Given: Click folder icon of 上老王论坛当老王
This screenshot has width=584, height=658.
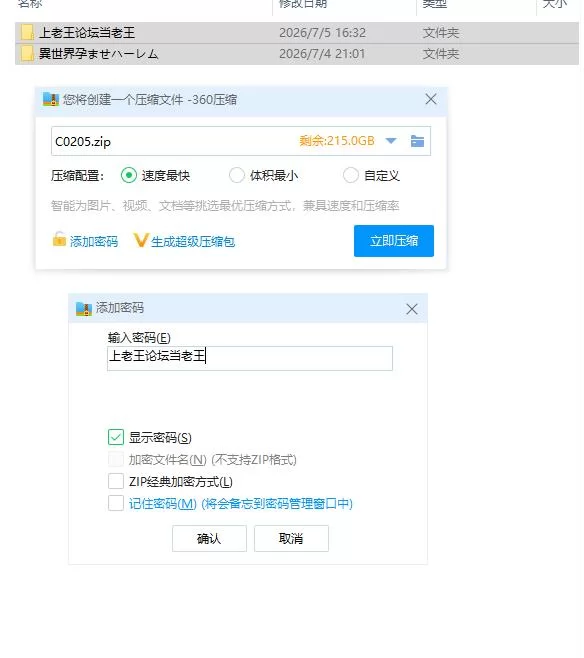Looking at the screenshot, I should point(27,33).
